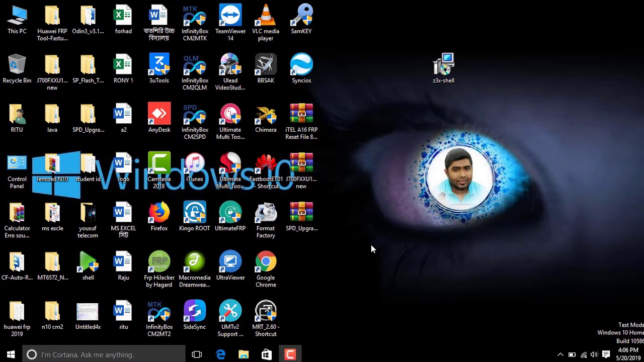
Task: Open Format Factory
Action: (266, 220)
